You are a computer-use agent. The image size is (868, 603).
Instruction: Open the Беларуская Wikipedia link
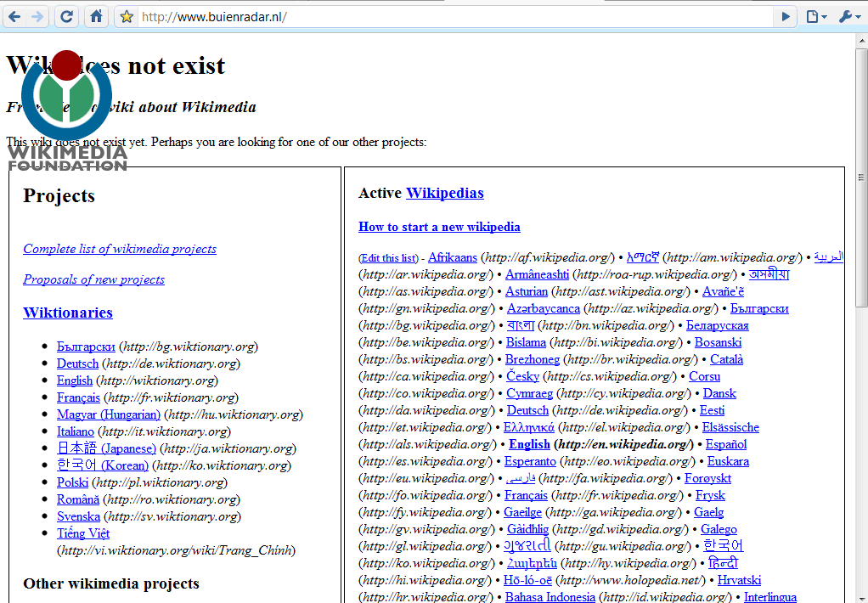coord(718,325)
